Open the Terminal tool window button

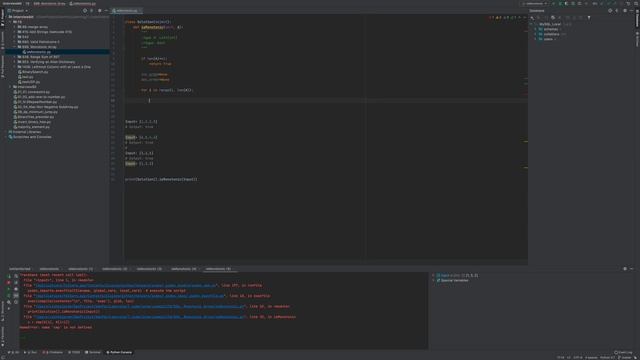[93, 352]
